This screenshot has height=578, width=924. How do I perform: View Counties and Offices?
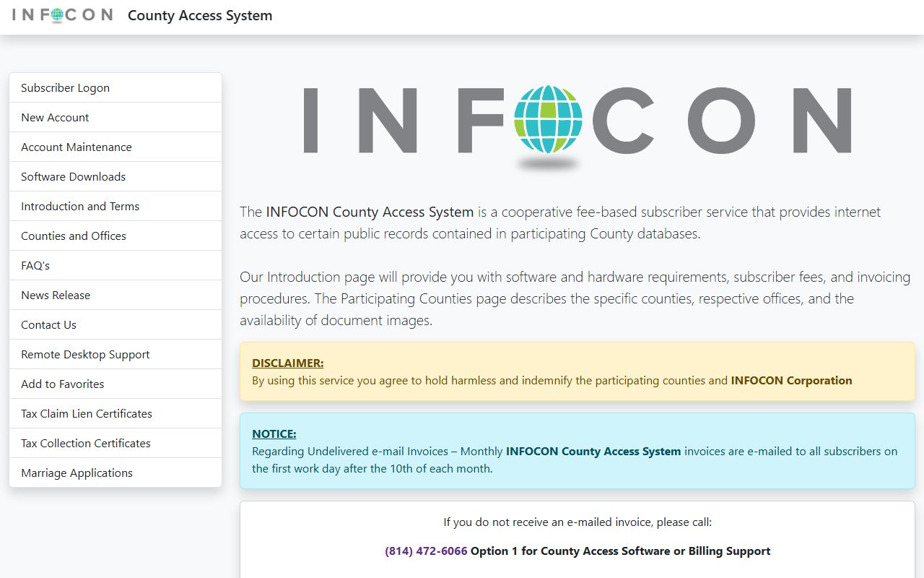pos(115,236)
